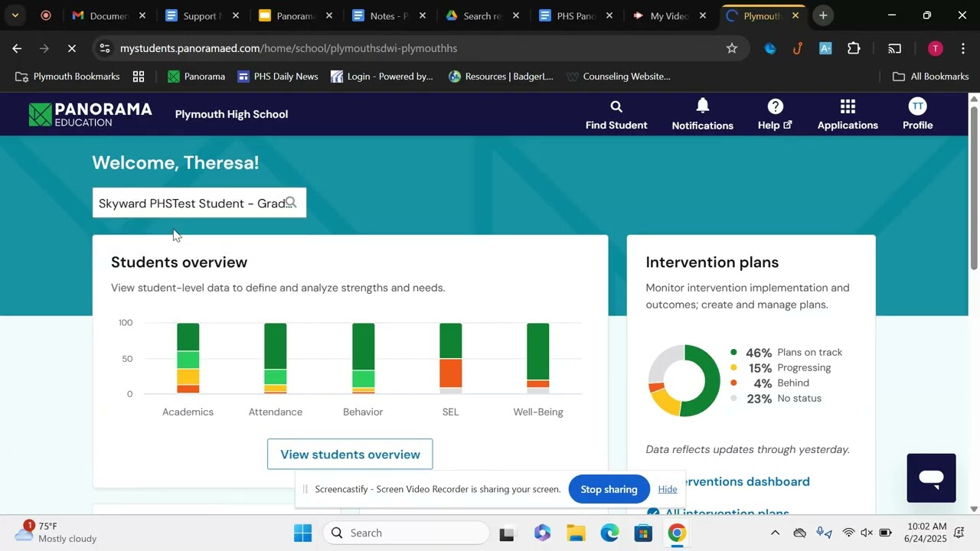The image size is (980, 551).
Task: Open Microsoft Edge from the taskbar
Action: pos(609,533)
